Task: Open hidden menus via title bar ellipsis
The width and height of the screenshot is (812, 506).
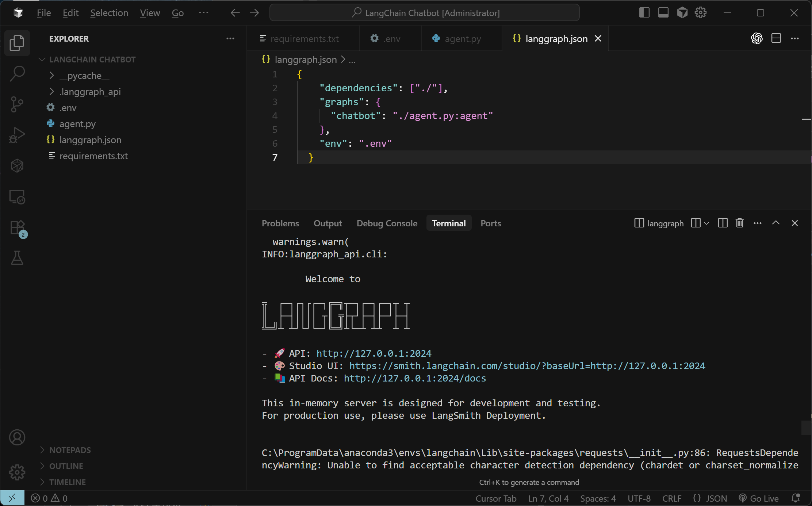Action: [x=203, y=13]
